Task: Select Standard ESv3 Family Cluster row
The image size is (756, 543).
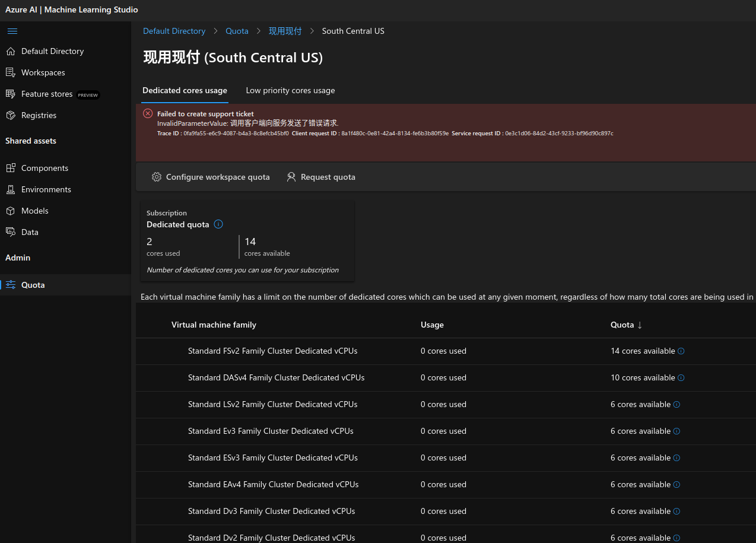Action: pos(446,458)
